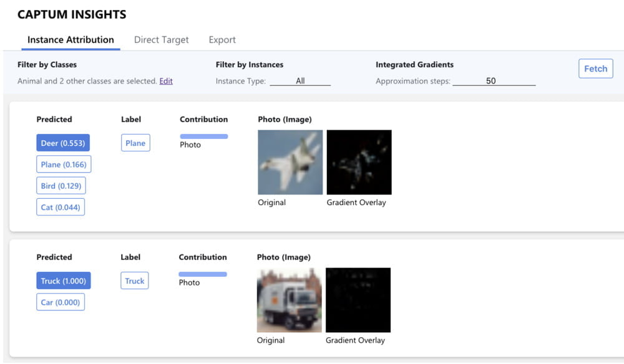Open the Instance Type dropdown showing All
Screen dimensions: 624x364
click(x=300, y=81)
